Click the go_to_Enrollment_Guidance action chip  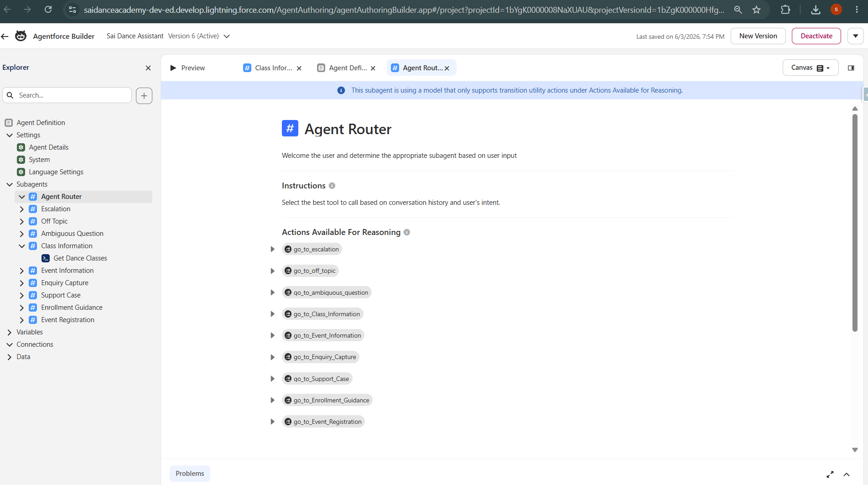[x=327, y=400]
